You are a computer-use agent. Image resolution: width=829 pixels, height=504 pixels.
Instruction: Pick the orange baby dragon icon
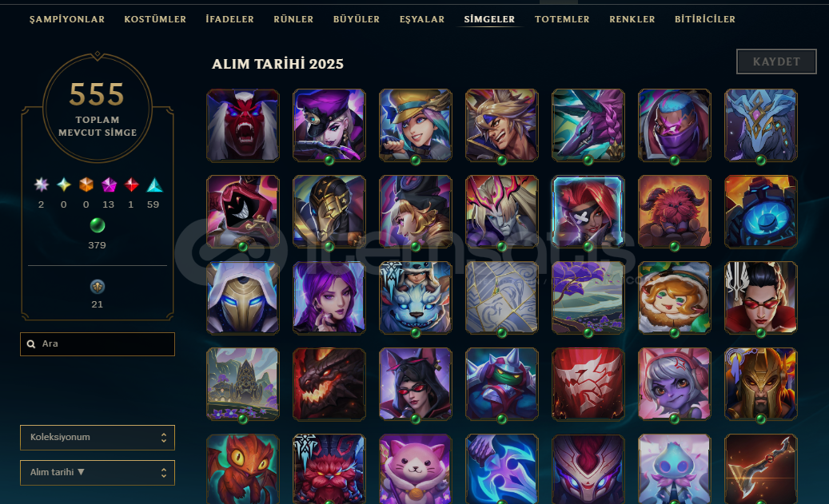click(x=243, y=469)
